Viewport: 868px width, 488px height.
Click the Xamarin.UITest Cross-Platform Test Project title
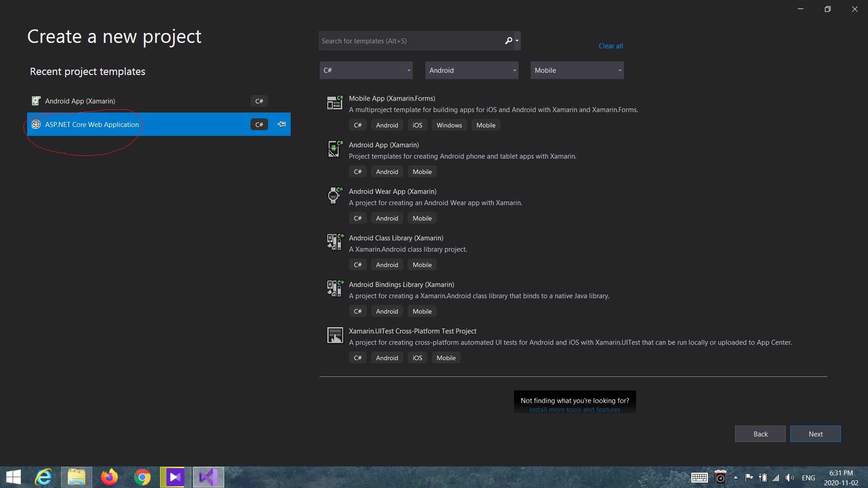pos(412,331)
